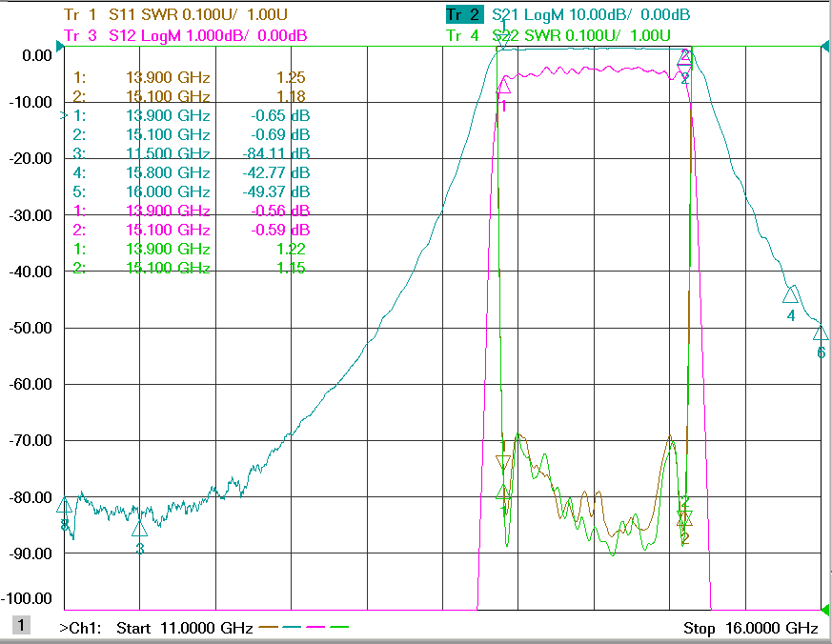Click the teal reference arrow at top right
832x644 pixels.
825,47
